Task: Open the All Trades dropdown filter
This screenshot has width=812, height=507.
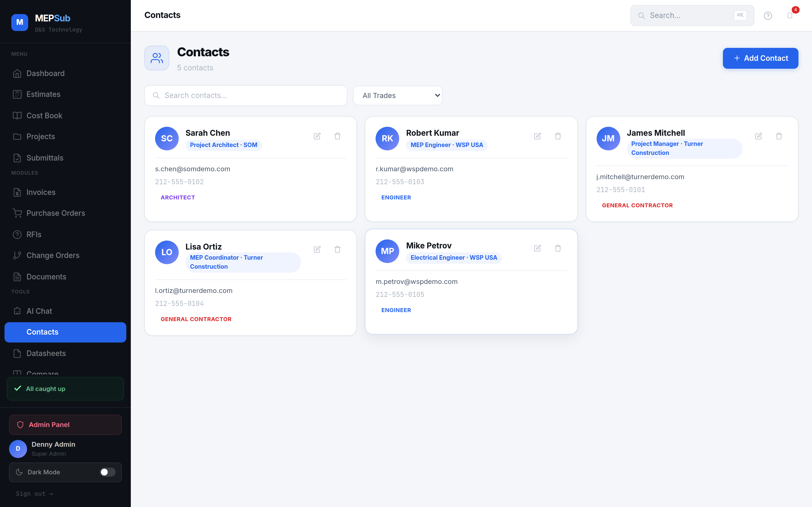Action: point(398,95)
